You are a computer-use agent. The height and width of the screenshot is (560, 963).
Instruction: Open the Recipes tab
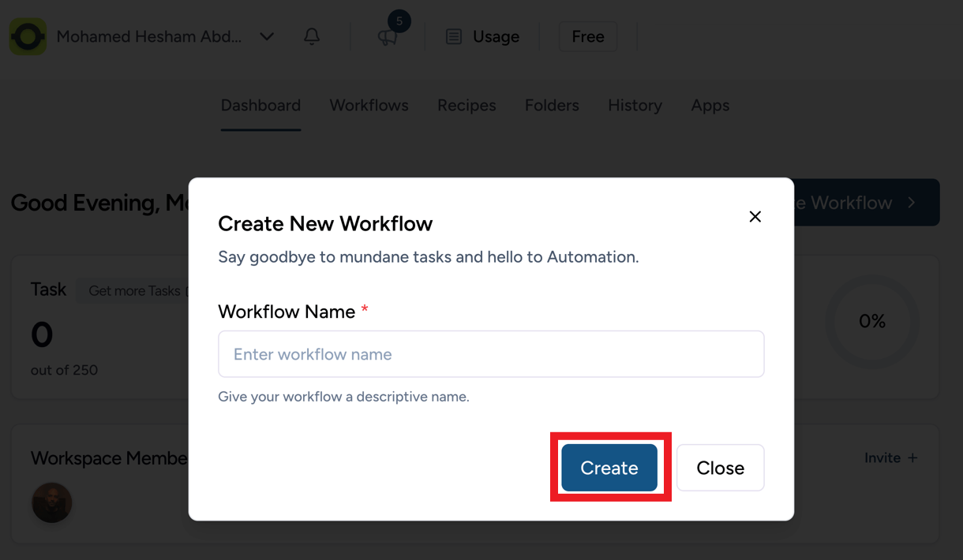pos(467,105)
